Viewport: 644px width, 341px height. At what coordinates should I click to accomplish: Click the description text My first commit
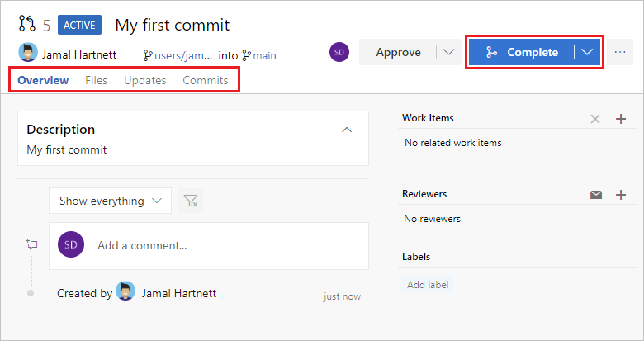coord(67,149)
